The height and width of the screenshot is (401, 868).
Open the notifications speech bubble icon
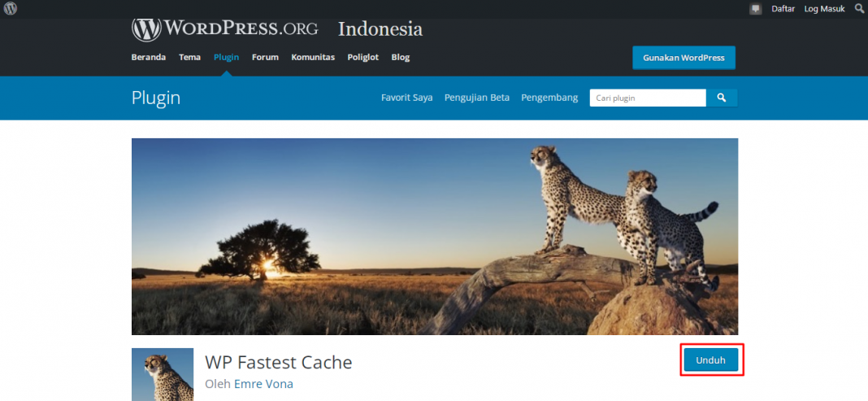point(755,9)
